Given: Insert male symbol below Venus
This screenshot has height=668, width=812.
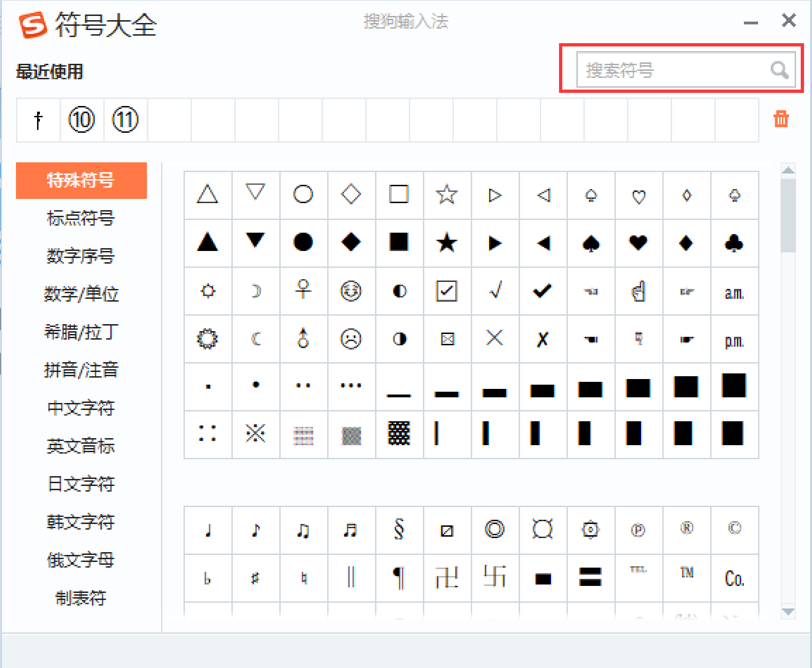Looking at the screenshot, I should pyautogui.click(x=303, y=339).
